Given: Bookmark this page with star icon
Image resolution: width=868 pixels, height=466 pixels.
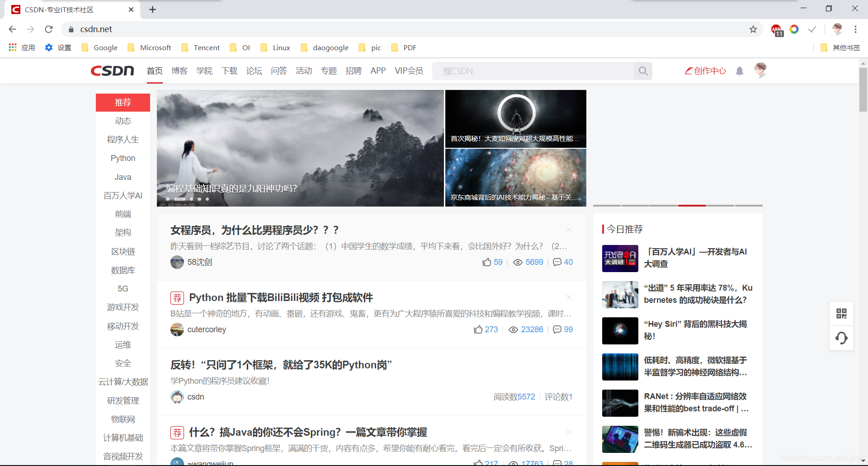Looking at the screenshot, I should coord(753,29).
